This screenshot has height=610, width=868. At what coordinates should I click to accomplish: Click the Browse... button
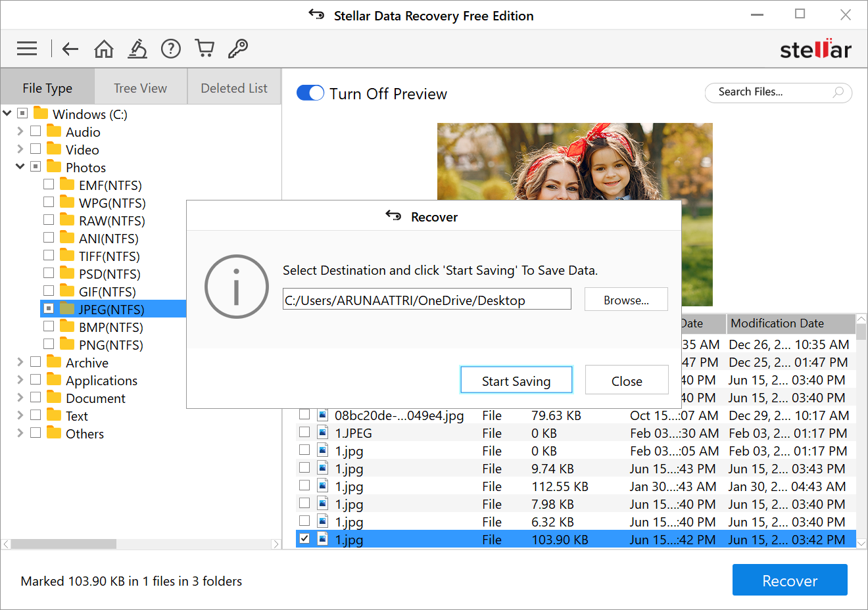point(626,300)
